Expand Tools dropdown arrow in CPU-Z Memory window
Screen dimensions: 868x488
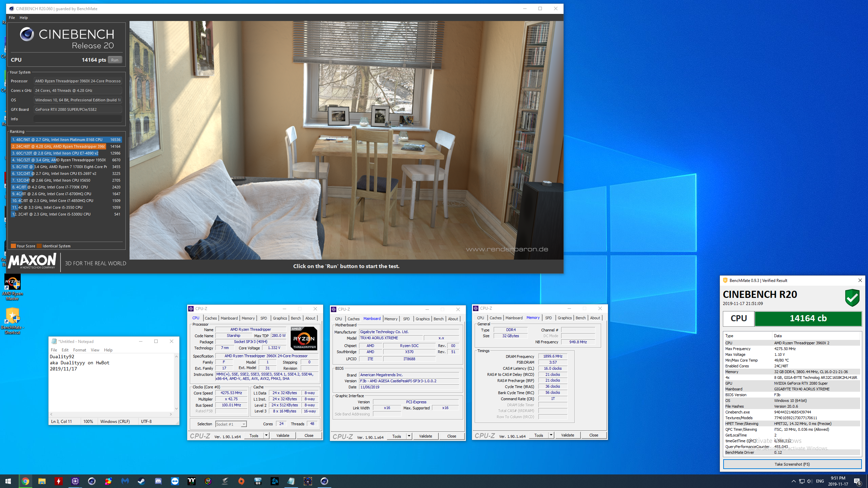pyautogui.click(x=551, y=435)
